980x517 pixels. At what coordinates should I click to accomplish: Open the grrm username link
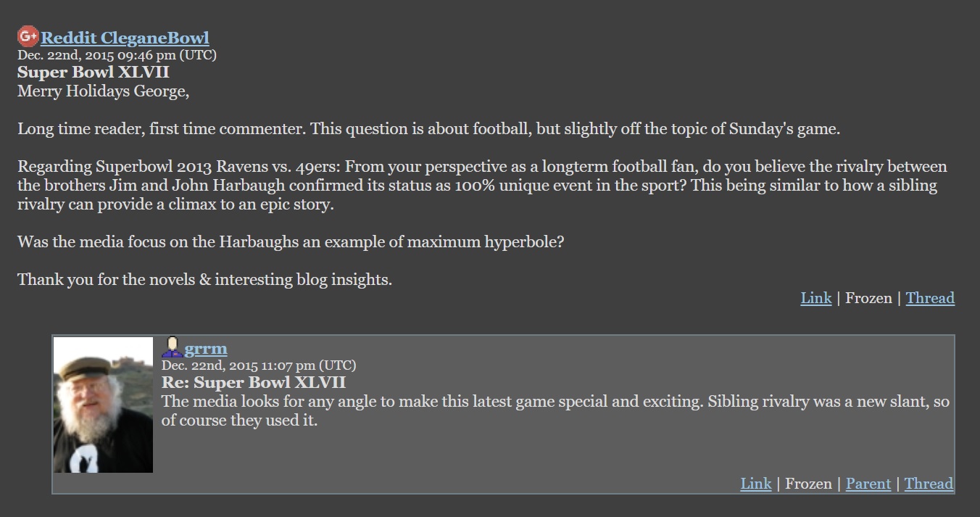coord(206,349)
